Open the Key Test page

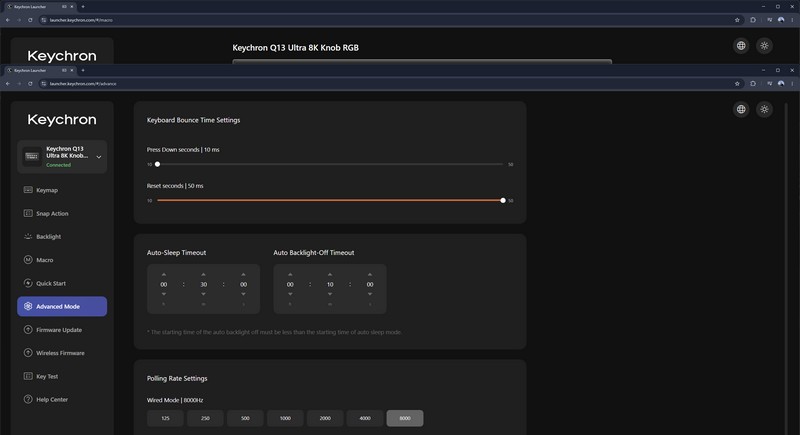pyautogui.click(x=62, y=376)
